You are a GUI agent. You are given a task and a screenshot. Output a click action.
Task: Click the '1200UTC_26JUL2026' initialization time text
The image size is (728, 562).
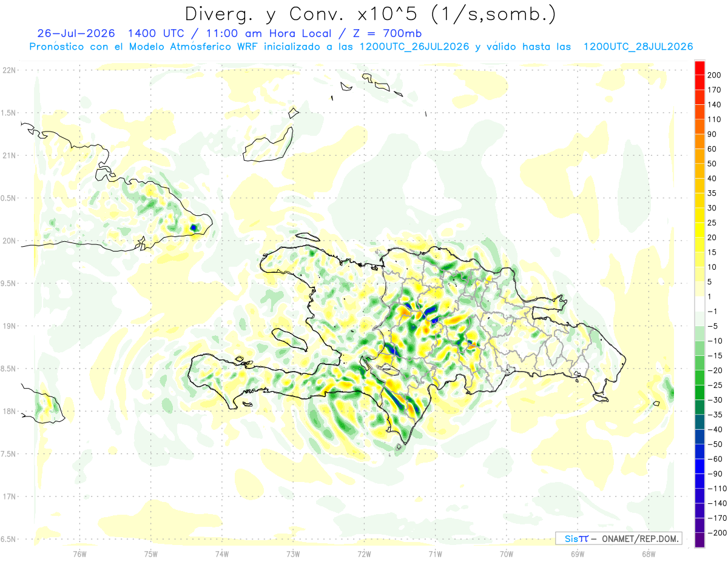[x=414, y=47]
